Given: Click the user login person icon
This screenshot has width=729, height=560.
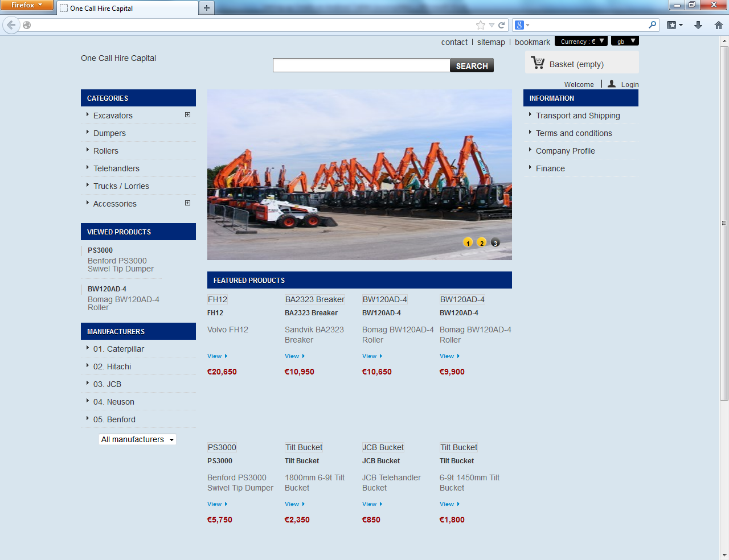Looking at the screenshot, I should tap(612, 84).
